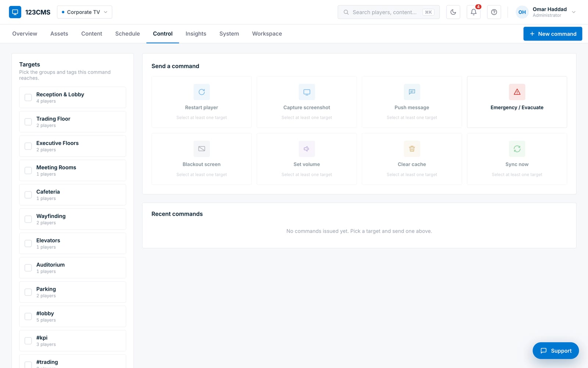Image resolution: width=588 pixels, height=368 pixels.
Task: Click the New command button
Action: pyautogui.click(x=553, y=34)
